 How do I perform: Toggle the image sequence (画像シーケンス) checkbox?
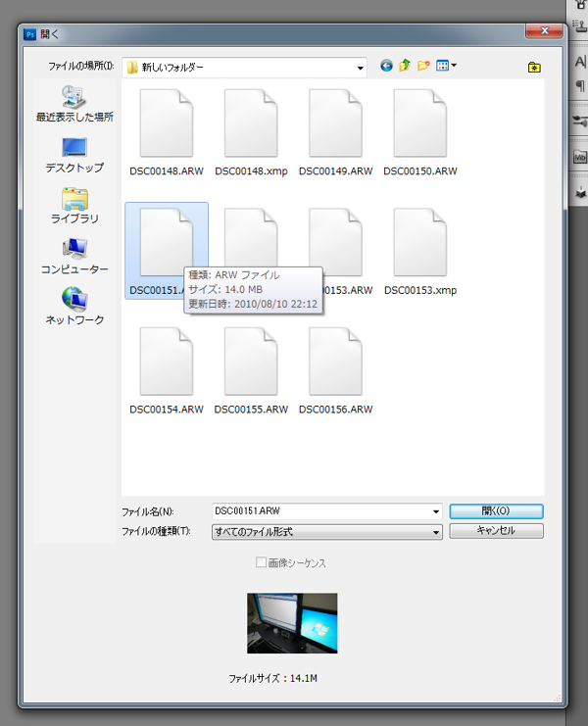pyautogui.click(x=261, y=562)
